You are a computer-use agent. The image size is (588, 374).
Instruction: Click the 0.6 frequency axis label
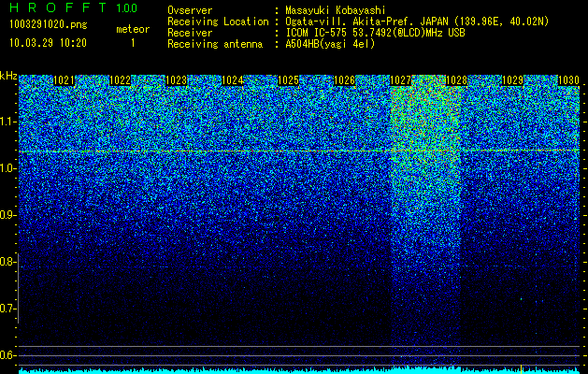click(x=7, y=355)
